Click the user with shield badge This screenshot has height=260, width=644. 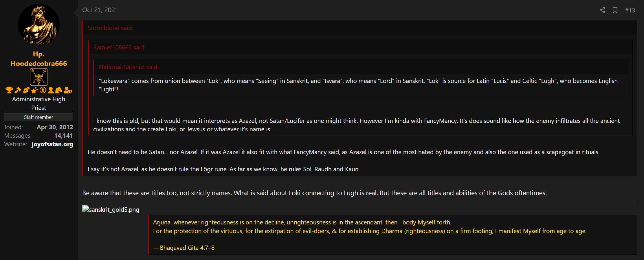68,90
